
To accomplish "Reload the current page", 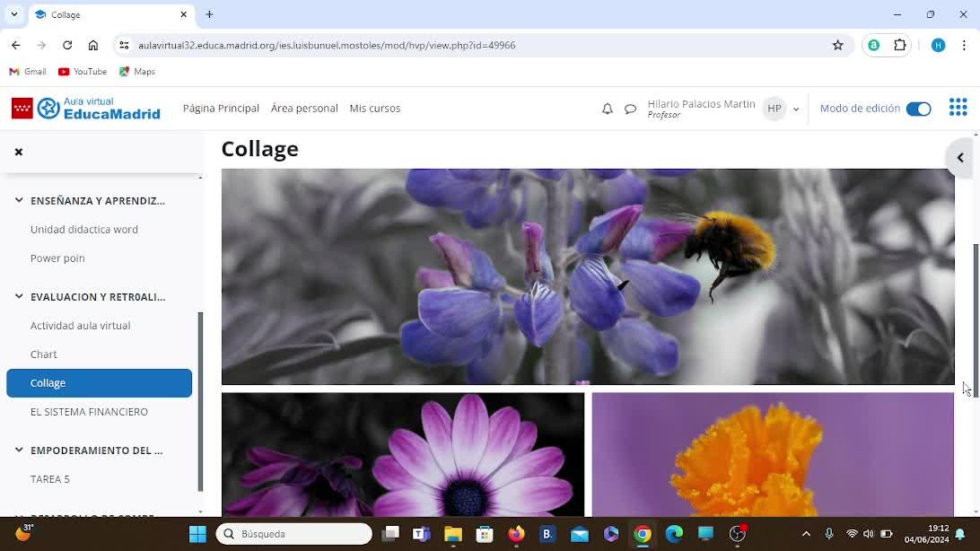I will tap(67, 45).
